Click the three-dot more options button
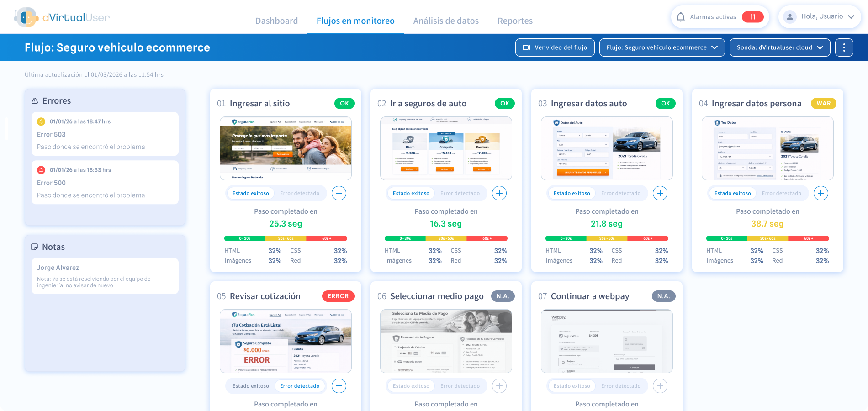The image size is (868, 411). click(x=844, y=47)
